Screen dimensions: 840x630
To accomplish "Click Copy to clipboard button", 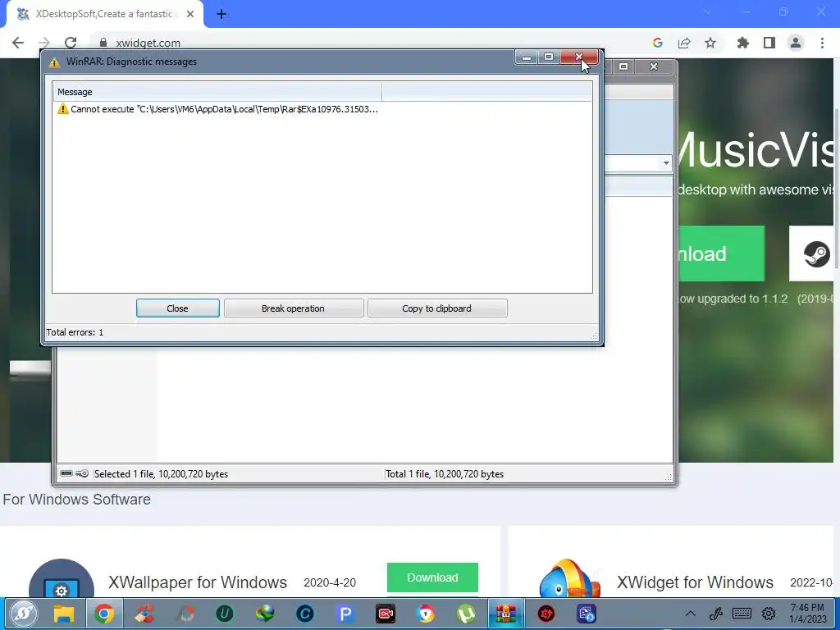I will [x=437, y=308].
